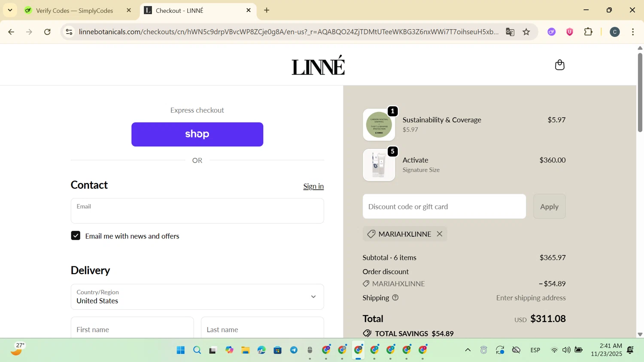This screenshot has height=362, width=644.
Task: Open Telegram from taskbar
Action: point(294,350)
